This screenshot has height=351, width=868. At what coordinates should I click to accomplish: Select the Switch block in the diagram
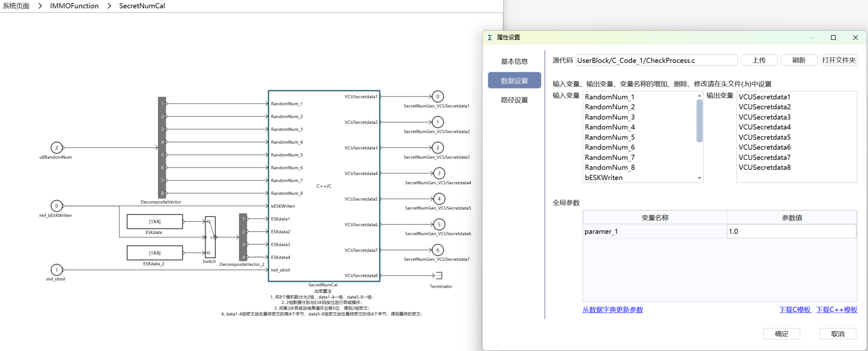point(211,237)
